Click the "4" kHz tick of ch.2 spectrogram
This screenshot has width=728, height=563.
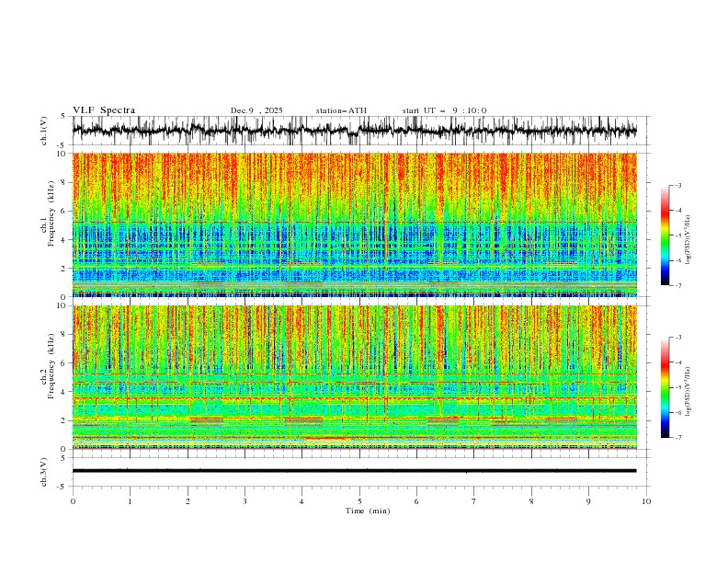[65, 392]
